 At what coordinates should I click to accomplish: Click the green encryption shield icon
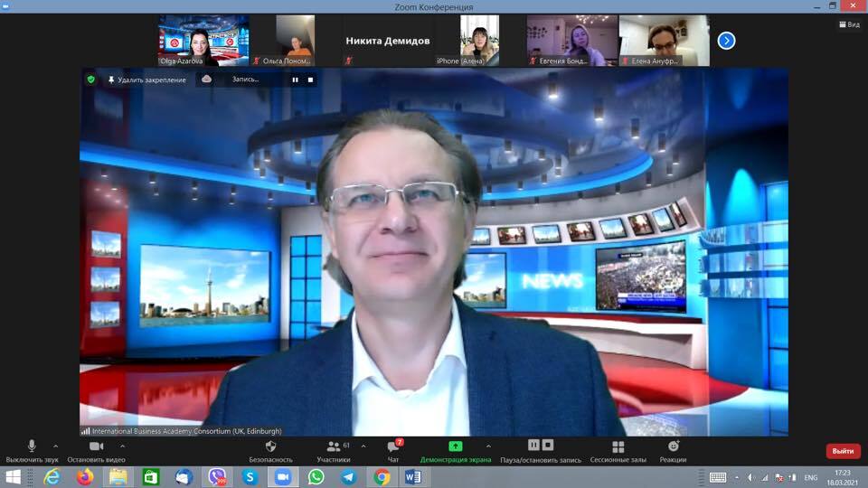pyautogui.click(x=90, y=80)
